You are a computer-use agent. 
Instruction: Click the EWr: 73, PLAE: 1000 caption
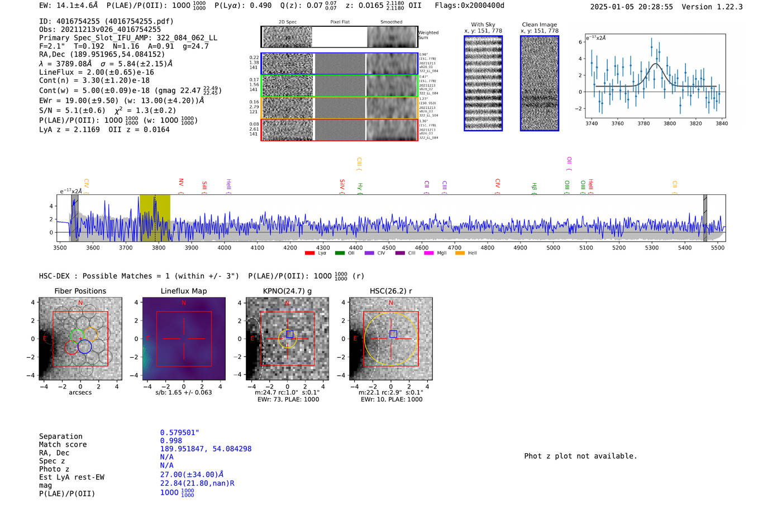click(288, 400)
